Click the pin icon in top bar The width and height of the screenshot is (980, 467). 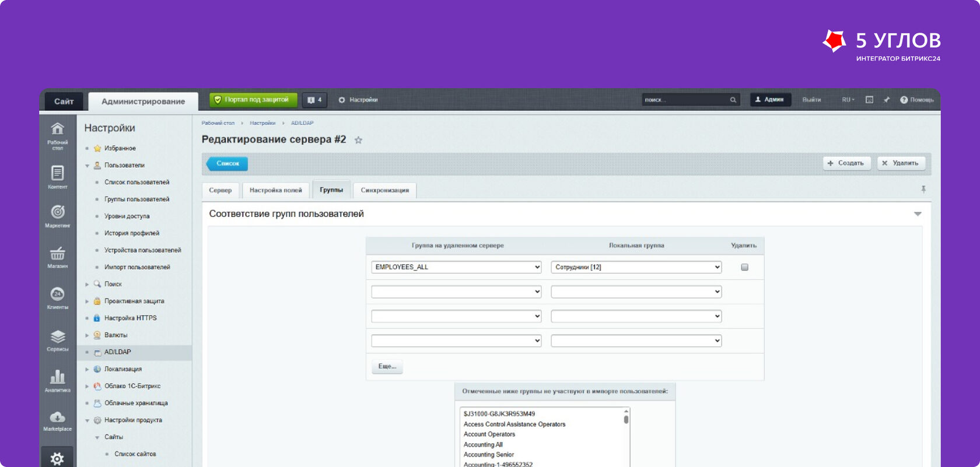(x=886, y=100)
